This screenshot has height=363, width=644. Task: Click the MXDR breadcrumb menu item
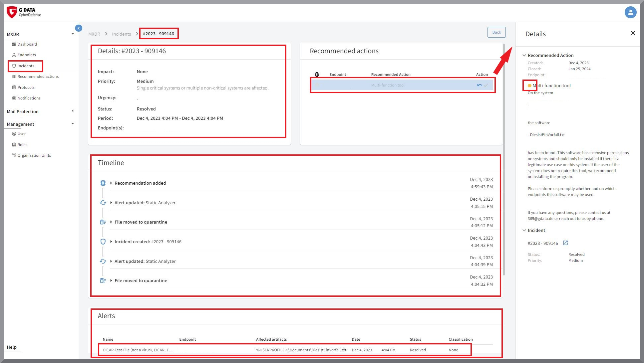94,34
